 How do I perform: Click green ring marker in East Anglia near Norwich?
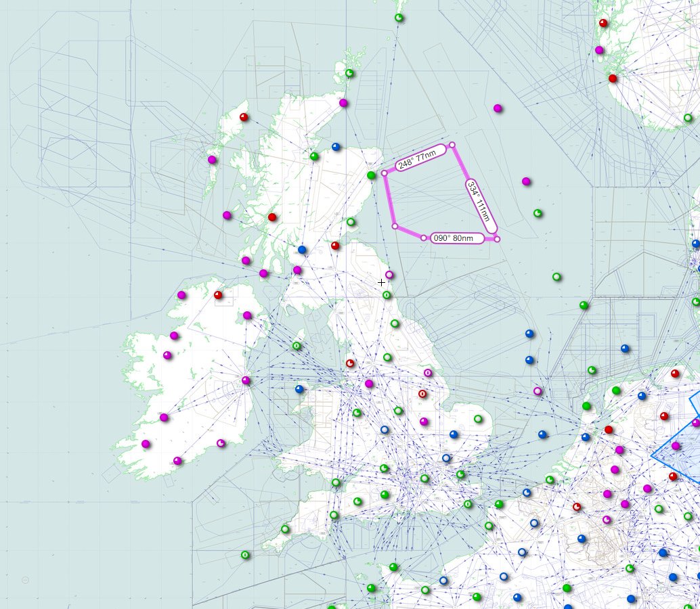(x=478, y=419)
